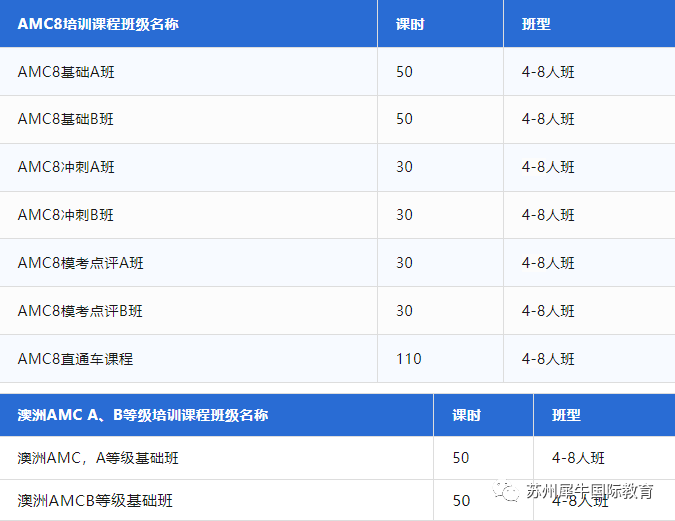Click the 课时 header in the AMC8 table
Viewport: 675px width, 521px height.
click(410, 24)
